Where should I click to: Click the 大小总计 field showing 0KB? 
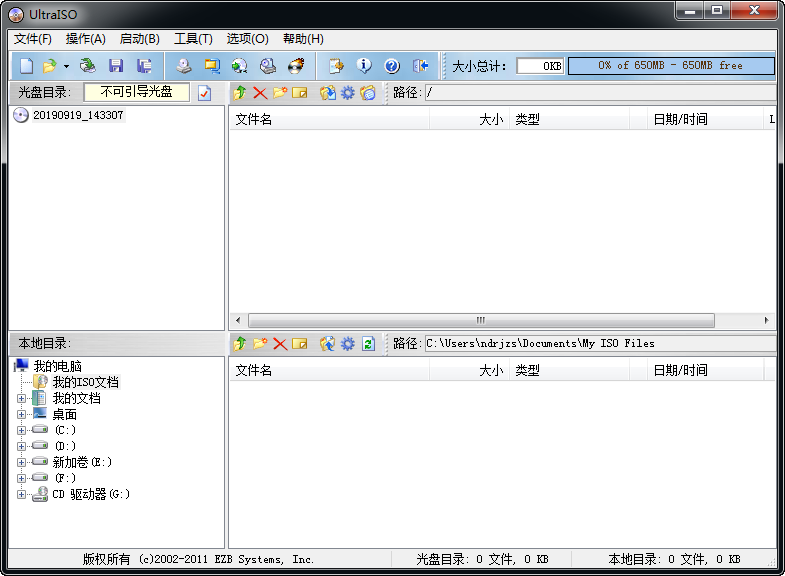(540, 66)
